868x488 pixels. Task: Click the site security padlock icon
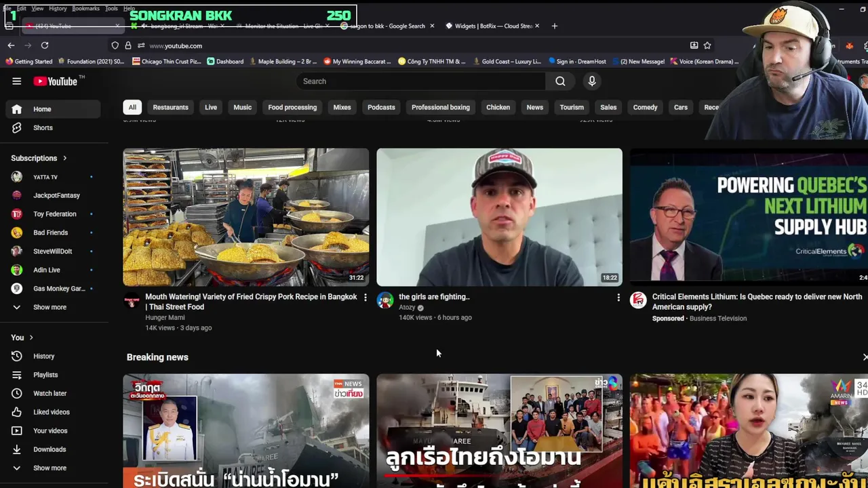(x=127, y=45)
